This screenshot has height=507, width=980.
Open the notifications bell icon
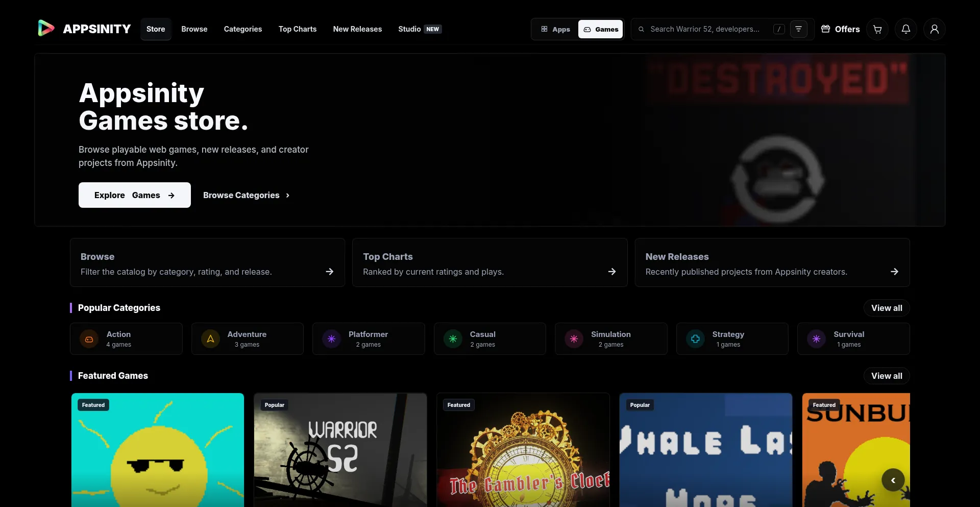pos(906,29)
